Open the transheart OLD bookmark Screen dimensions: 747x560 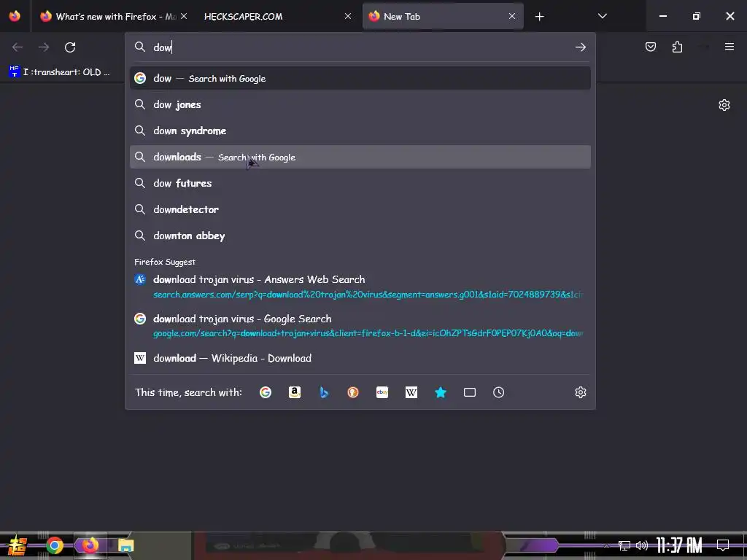(x=60, y=72)
